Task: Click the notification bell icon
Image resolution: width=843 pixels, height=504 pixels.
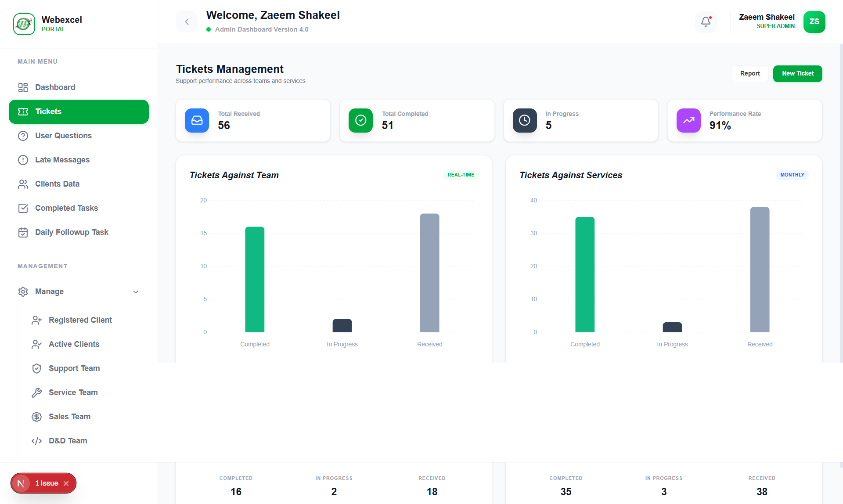Action: tap(706, 22)
